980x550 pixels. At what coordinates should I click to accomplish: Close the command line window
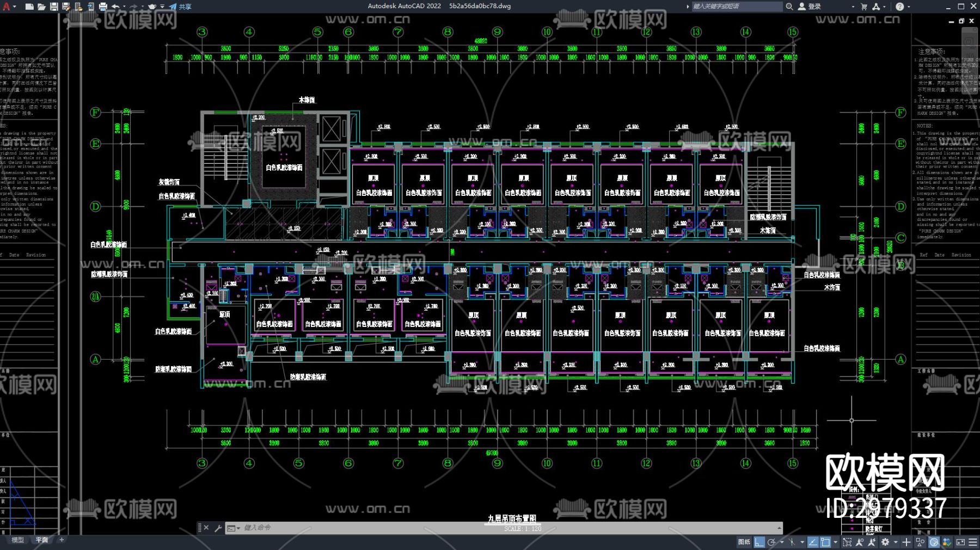(x=206, y=528)
